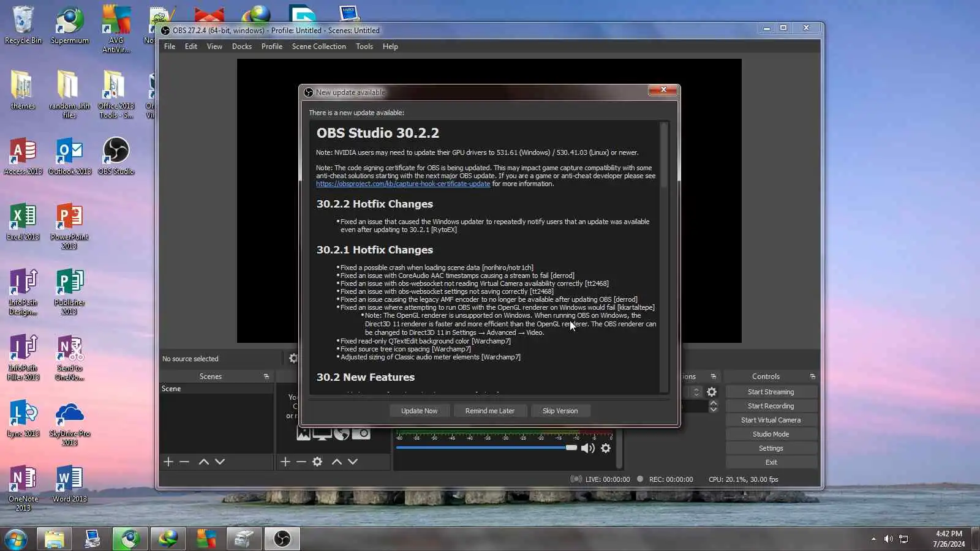Screen dimensions: 980x551
Task: Open the Access 2013 desktop shortcut
Action: [x=23, y=156]
